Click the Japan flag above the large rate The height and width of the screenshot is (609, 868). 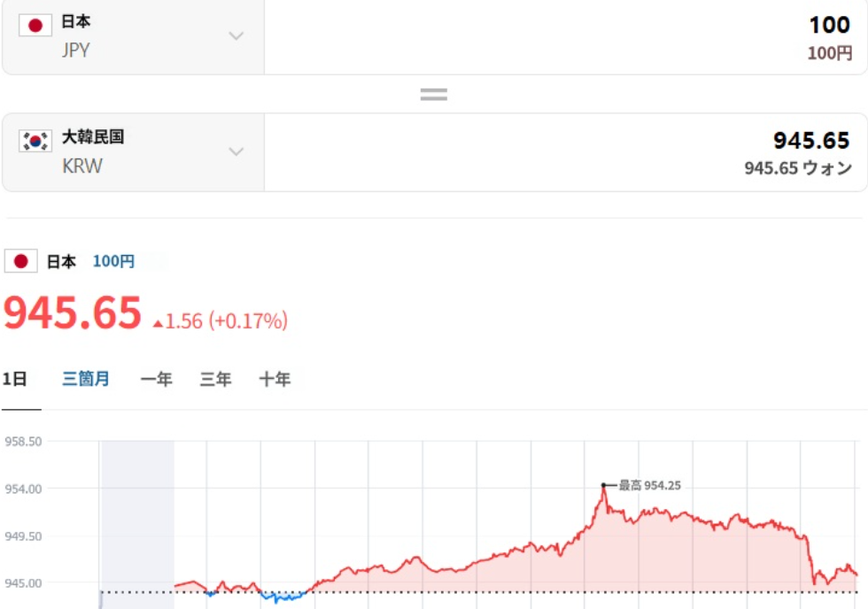tap(20, 261)
